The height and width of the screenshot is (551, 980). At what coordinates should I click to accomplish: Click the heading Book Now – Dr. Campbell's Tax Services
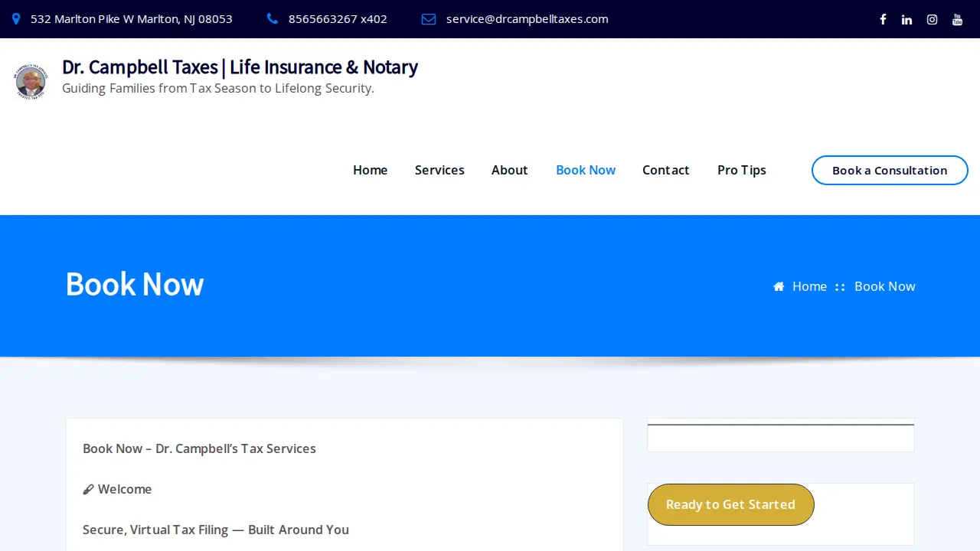point(199,448)
